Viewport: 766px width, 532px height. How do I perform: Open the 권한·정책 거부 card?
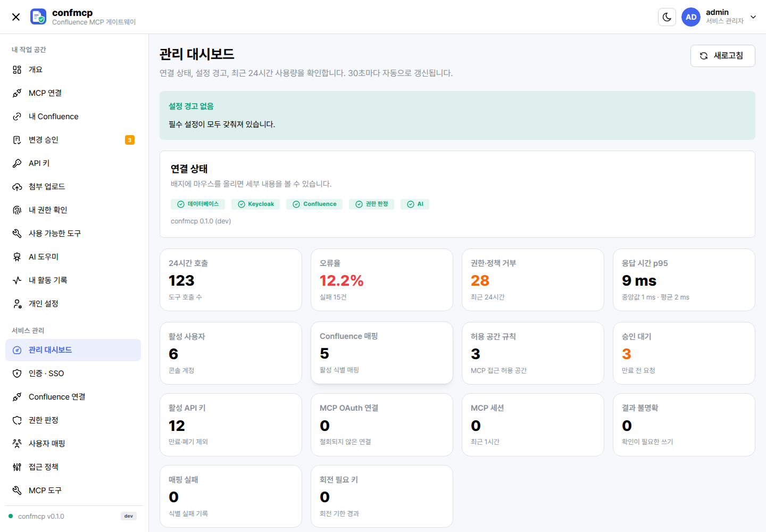(x=533, y=280)
